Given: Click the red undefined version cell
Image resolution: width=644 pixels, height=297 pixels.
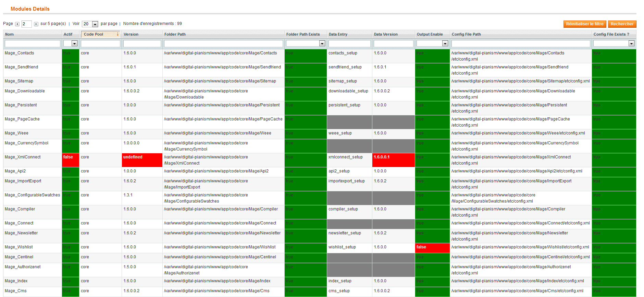Looking at the screenshot, I should [142, 160].
